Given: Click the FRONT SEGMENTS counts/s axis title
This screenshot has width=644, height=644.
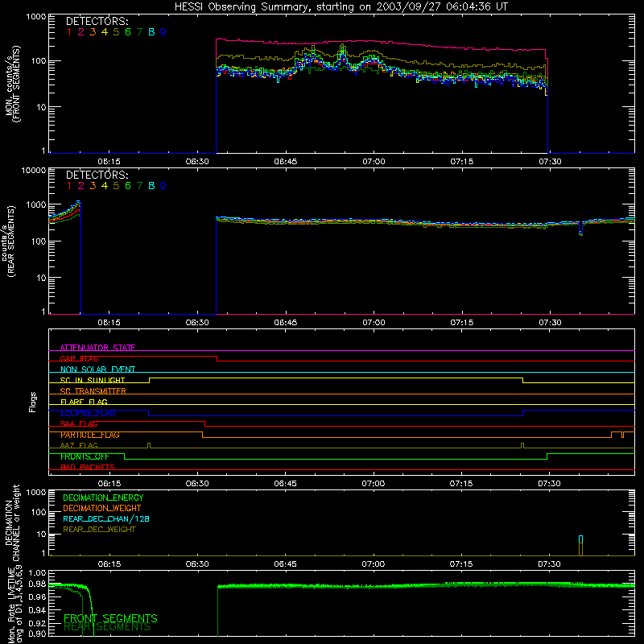Looking at the screenshot, I should point(12,84).
